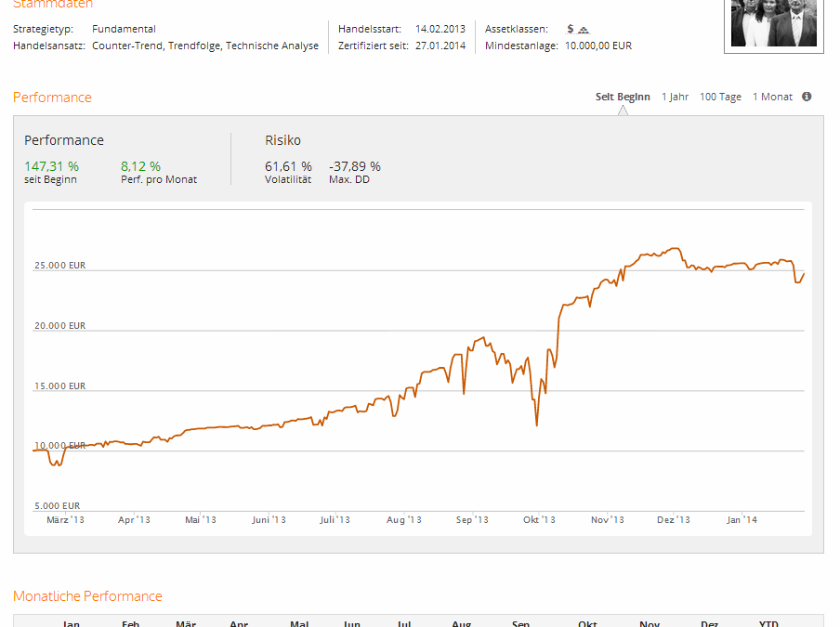Screen dimensions: 840x627
Task: Click the 8,12 % Perf. pro Monat value
Action: pos(140,166)
